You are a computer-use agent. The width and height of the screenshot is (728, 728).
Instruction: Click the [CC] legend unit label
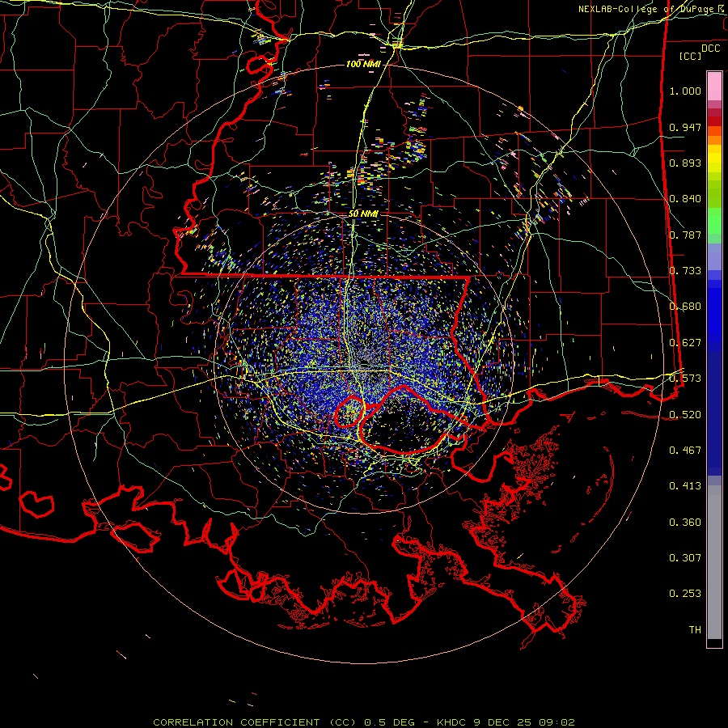(691, 56)
